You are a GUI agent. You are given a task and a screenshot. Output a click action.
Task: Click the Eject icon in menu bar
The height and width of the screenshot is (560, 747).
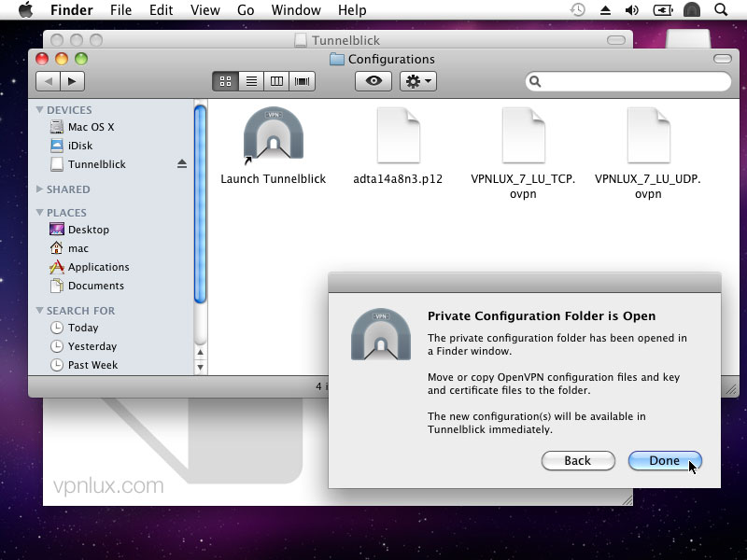point(605,10)
